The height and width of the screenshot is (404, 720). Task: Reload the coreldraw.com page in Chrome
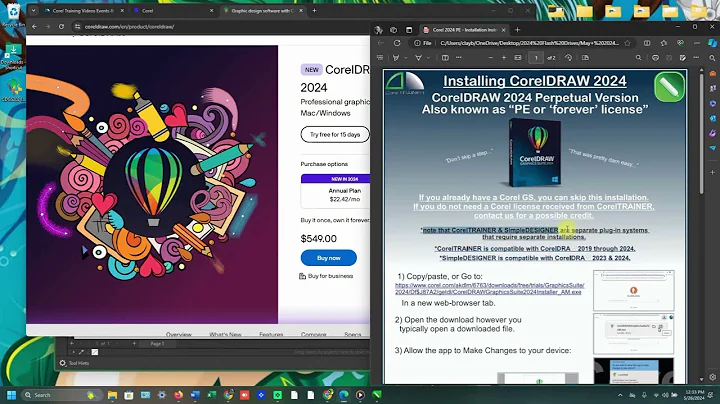tap(61, 27)
